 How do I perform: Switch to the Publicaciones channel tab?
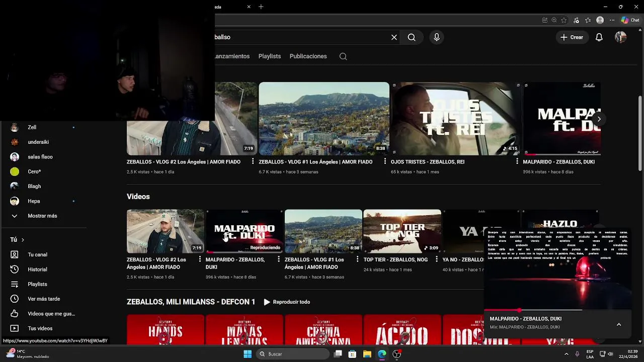tap(308, 56)
